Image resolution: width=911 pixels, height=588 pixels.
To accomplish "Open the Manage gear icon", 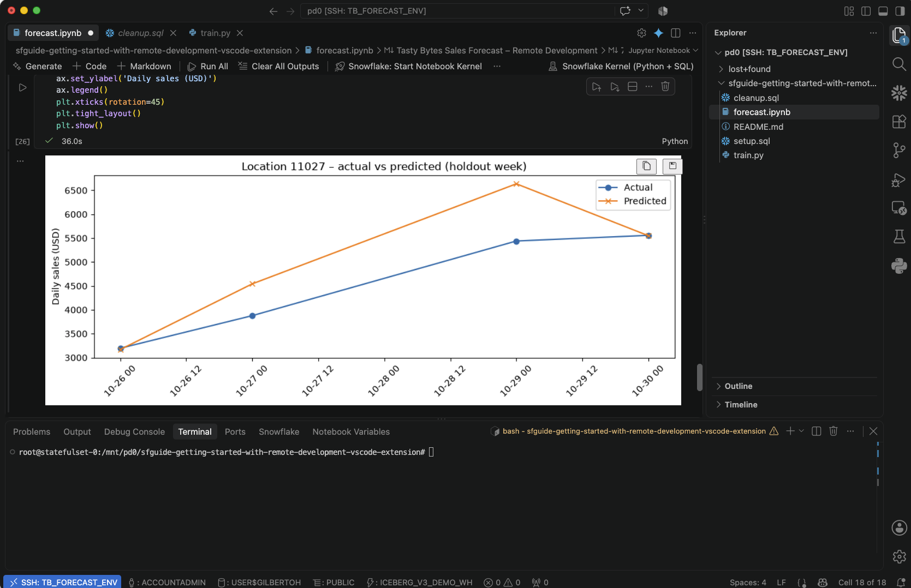I will click(x=899, y=556).
